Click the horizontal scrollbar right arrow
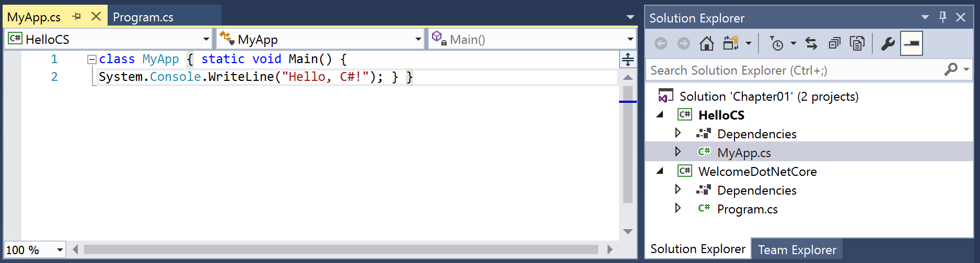 click(610, 249)
